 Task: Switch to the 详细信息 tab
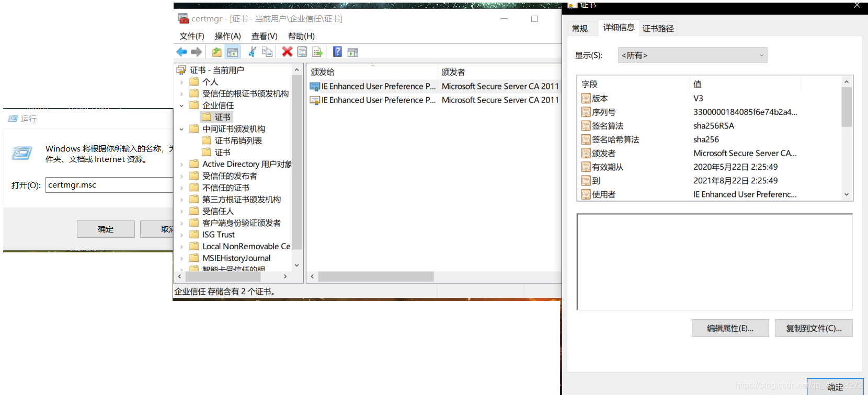click(619, 27)
